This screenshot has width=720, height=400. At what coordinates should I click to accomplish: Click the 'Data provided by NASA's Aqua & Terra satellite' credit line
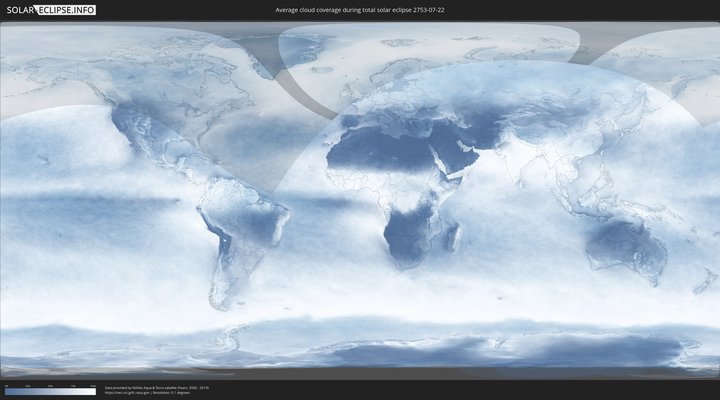pyautogui.click(x=157, y=388)
